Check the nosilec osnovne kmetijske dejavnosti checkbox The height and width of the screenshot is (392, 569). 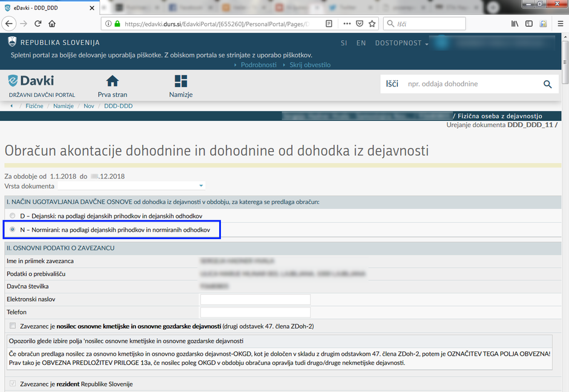(12, 325)
